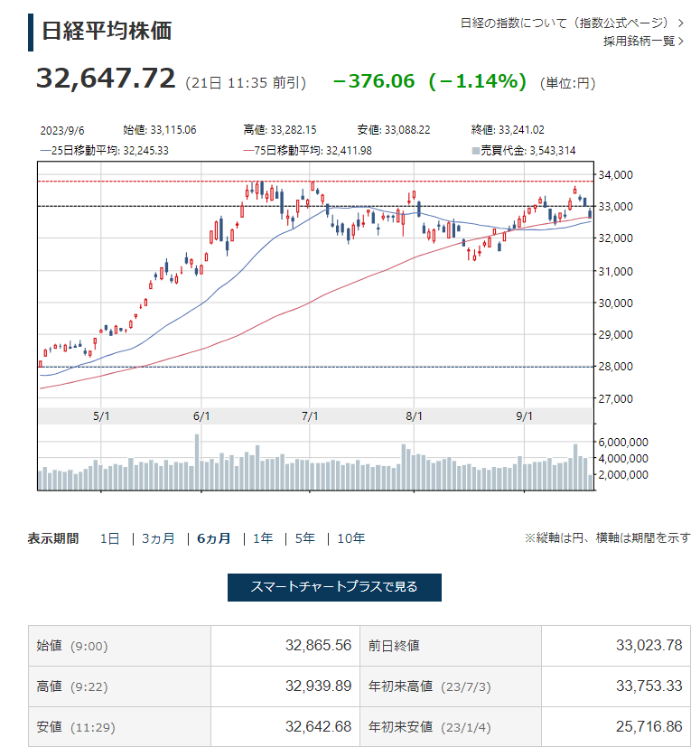Click year-low value 25,716.86
700x756 pixels.
(649, 726)
